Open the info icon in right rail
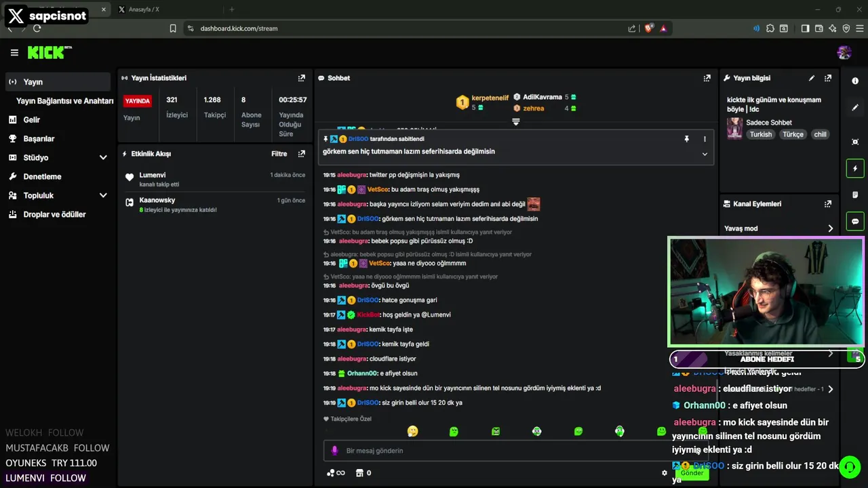The image size is (868, 488). click(855, 81)
